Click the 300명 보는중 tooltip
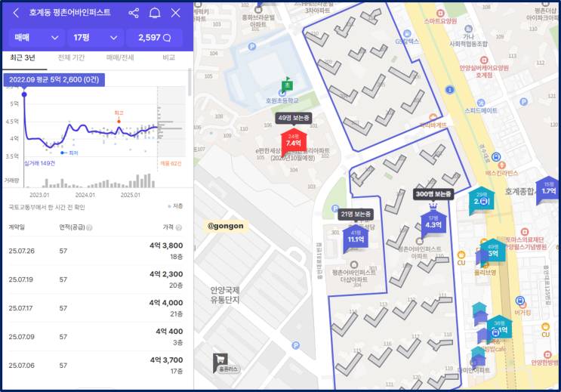 click(433, 194)
